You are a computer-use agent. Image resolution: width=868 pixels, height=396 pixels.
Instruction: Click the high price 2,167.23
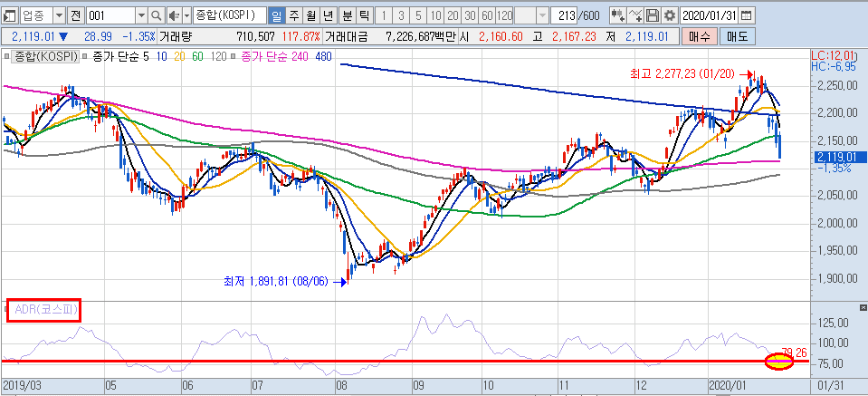click(x=574, y=37)
